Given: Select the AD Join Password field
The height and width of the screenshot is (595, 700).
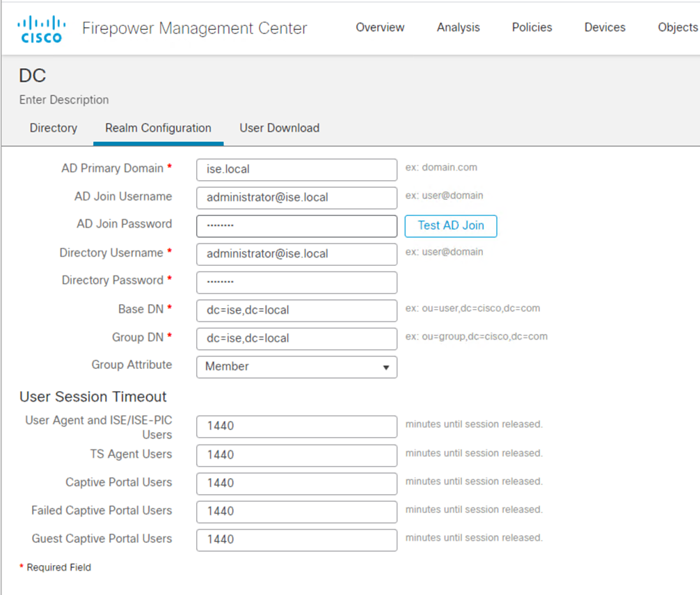Looking at the screenshot, I should pos(296,226).
